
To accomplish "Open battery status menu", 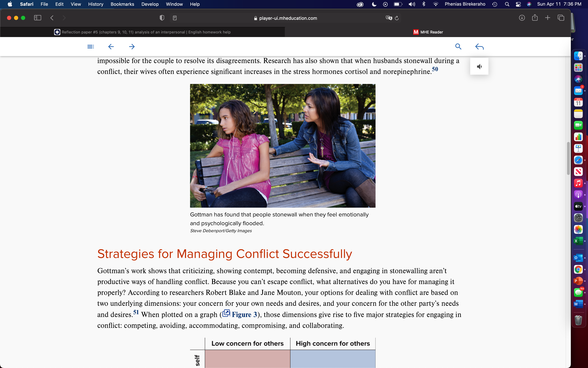I will (398, 4).
